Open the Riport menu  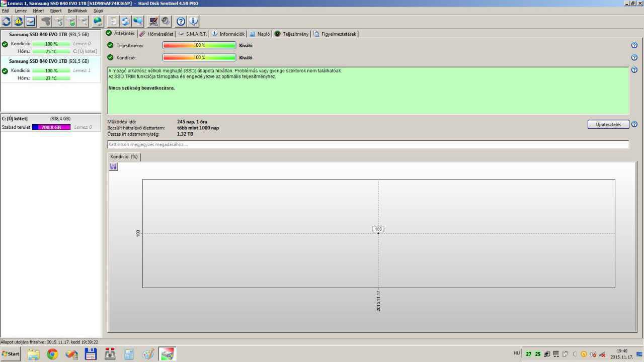pos(56,11)
